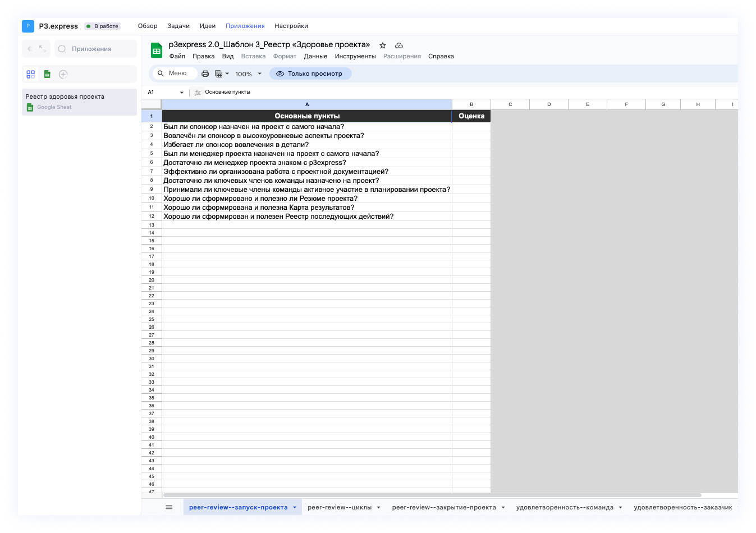Open the 'Данные' menu
This screenshot has height=533, width=756.
point(315,56)
